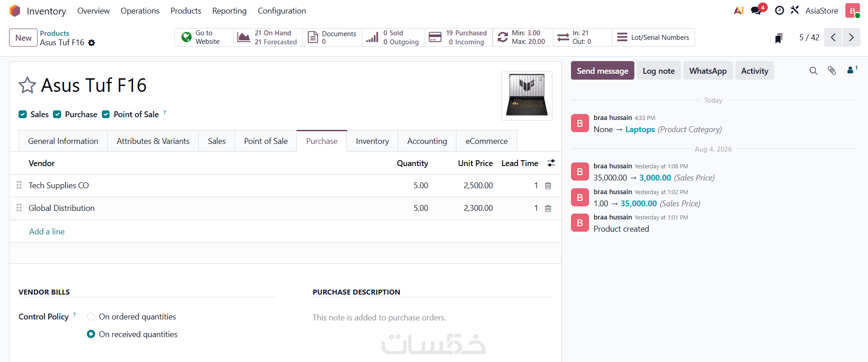Viewport: 868px width, 362px height.
Task: Open On Hand and Forecasted stat button
Action: [268, 38]
